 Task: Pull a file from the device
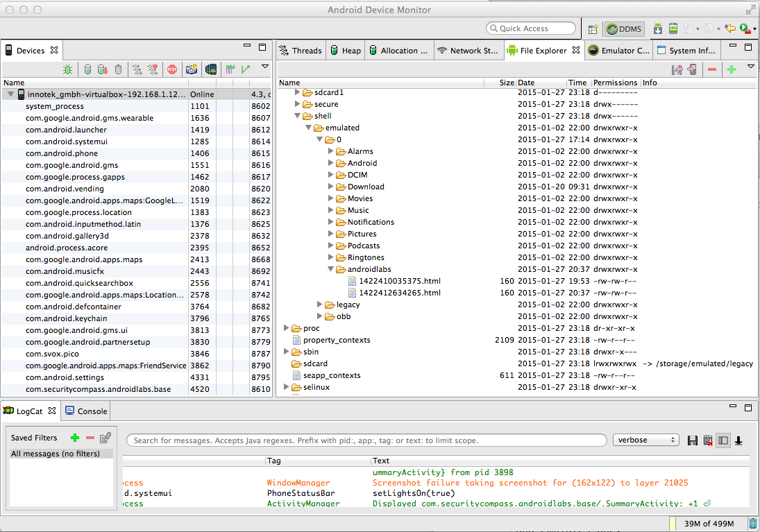pyautogui.click(x=677, y=69)
